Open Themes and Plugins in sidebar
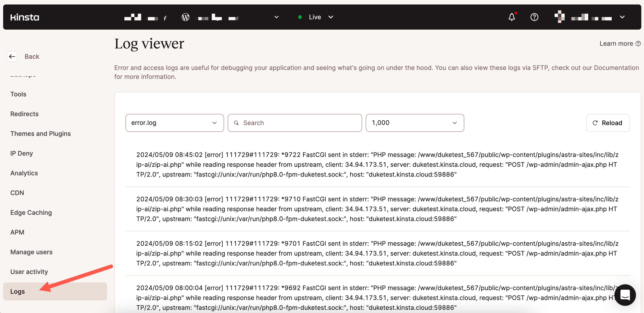 (x=41, y=134)
